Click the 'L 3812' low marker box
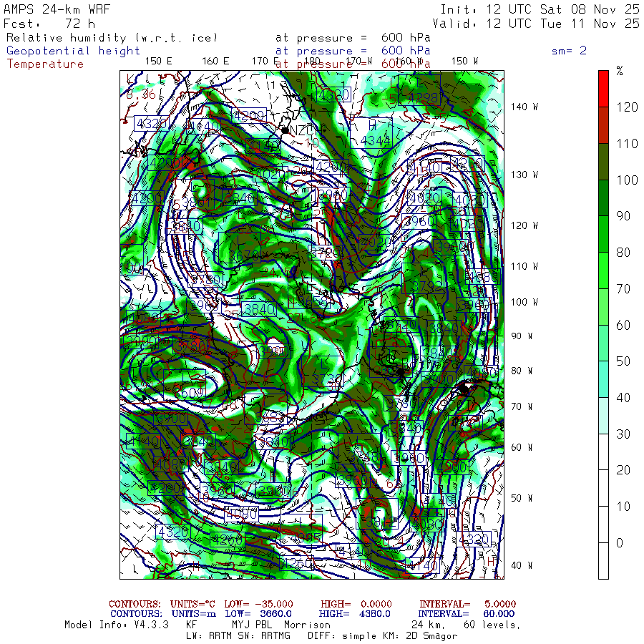This screenshot has width=644, height=644. (x=377, y=514)
